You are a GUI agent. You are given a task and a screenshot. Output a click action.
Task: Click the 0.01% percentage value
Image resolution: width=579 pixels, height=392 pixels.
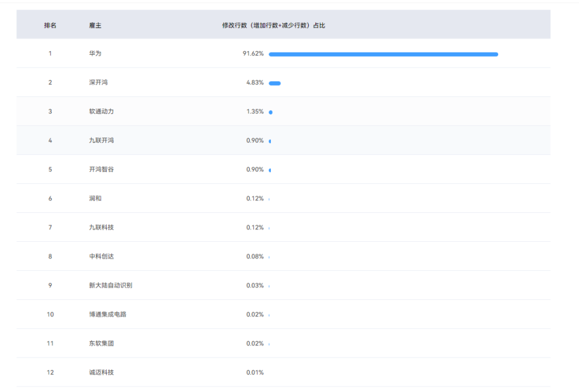[x=255, y=373]
